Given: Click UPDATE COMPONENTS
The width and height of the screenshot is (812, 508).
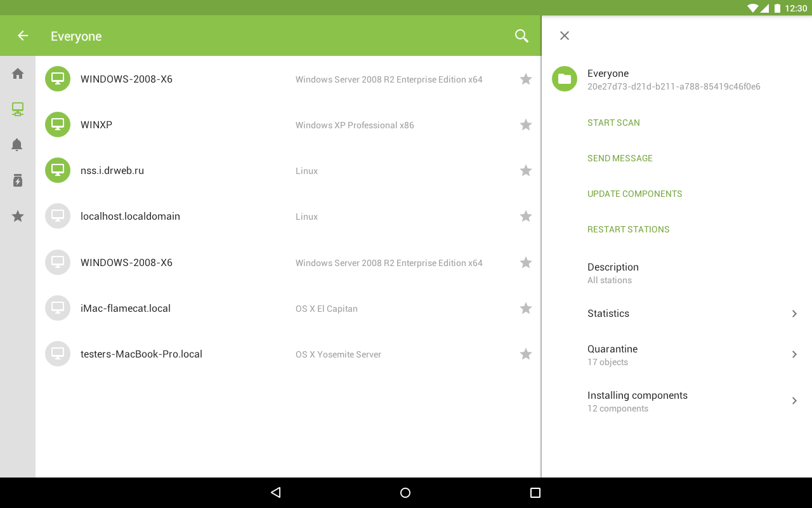Looking at the screenshot, I should [634, 194].
